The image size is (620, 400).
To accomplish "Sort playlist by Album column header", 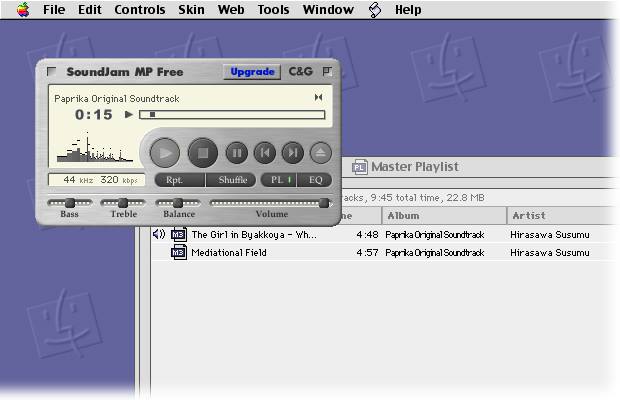I will [444, 215].
